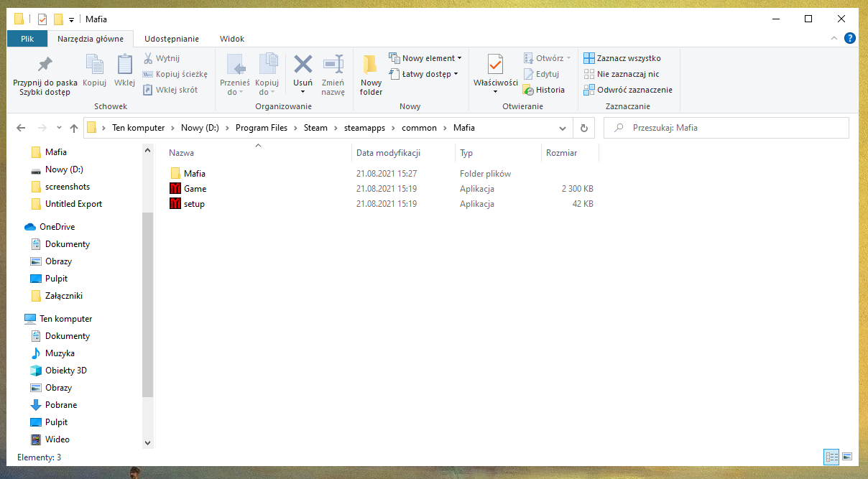
Task: Switch to Udostępnianie tab
Action: pos(172,39)
